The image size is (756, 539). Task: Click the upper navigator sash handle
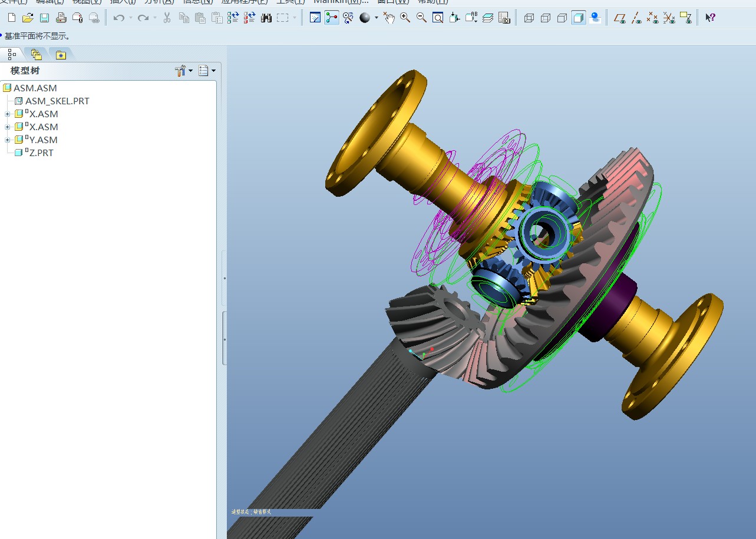pos(225,277)
